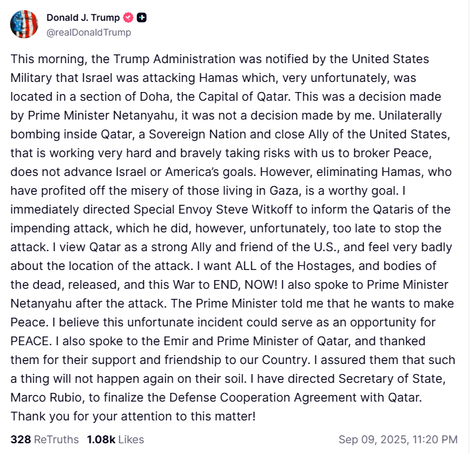Open the Sep 09, 2025 timestamp permalink
Viewport: 476px width, 454px height.
click(398, 439)
